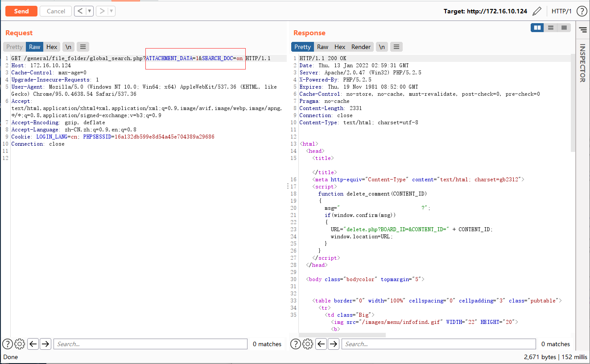This screenshot has width=590, height=364.
Task: Click the Upgrade-Insecure-Requests: 1 header
Action: (55, 80)
